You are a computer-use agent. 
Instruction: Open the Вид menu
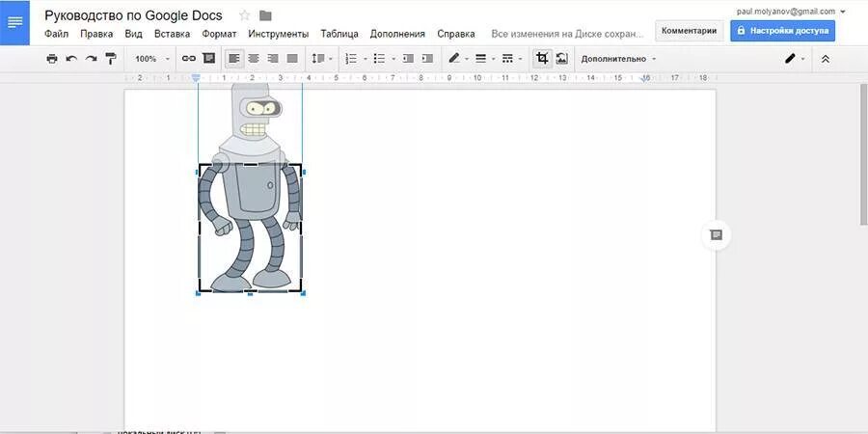click(133, 34)
